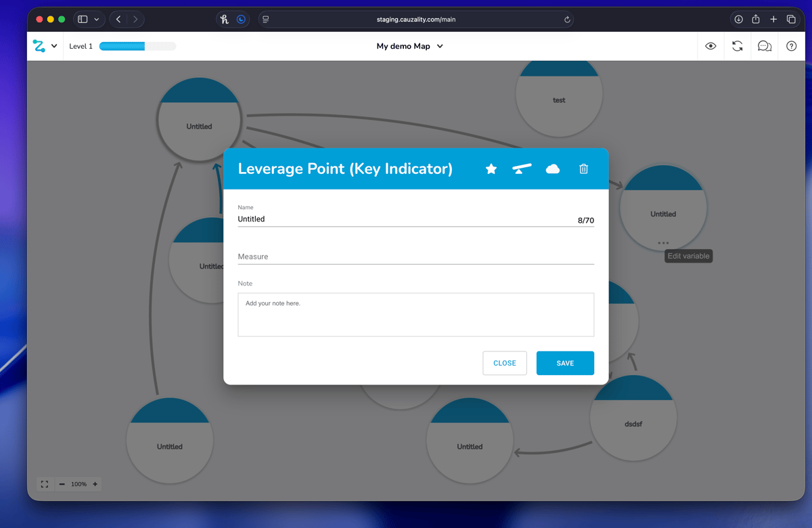Close the Leverage Point dialog
Screen dimensions: 812x528
coord(505,363)
